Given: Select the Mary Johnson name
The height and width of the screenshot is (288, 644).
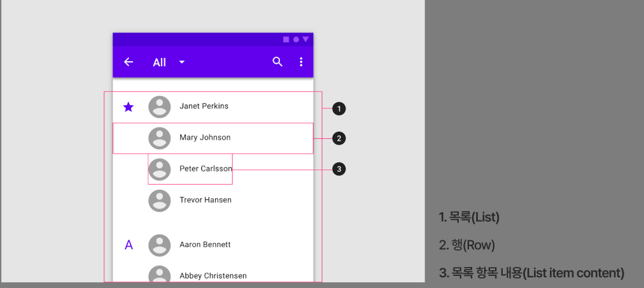Looking at the screenshot, I should pyautogui.click(x=205, y=138).
